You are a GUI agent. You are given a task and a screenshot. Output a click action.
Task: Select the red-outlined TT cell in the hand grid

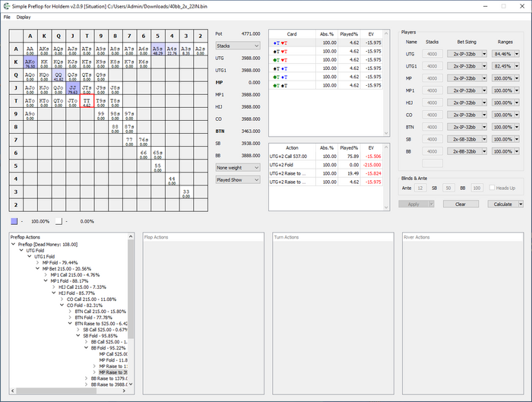pyautogui.click(x=87, y=101)
